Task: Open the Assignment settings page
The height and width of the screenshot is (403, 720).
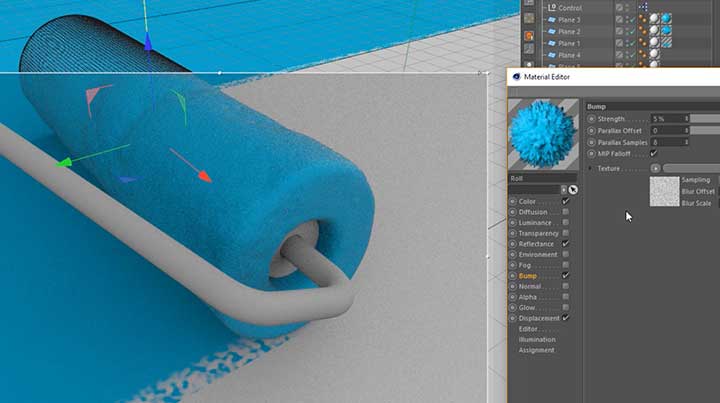Action: (x=536, y=350)
